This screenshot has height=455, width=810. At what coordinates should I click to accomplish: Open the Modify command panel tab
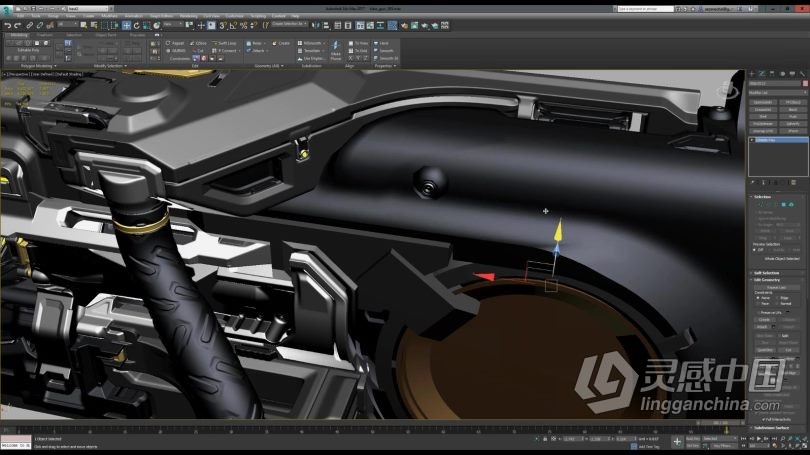(762, 74)
